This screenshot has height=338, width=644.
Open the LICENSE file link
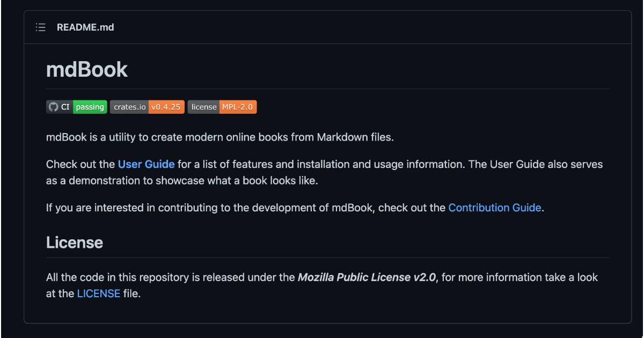click(98, 294)
